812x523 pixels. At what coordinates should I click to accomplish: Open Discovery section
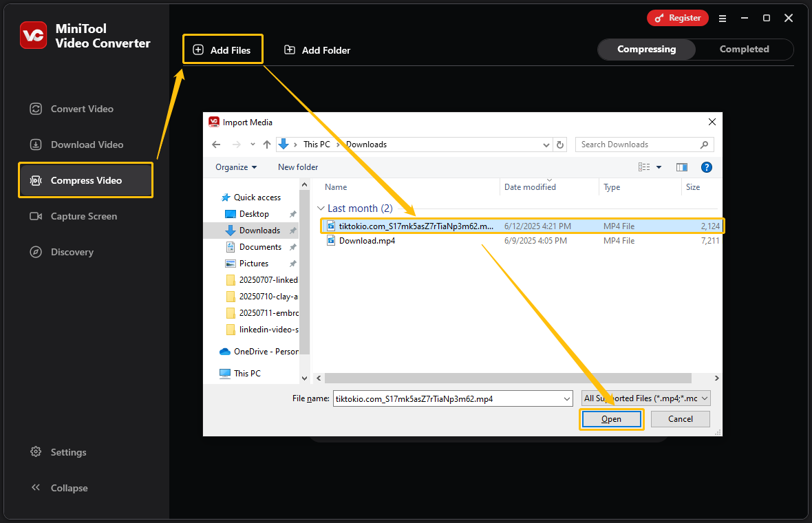[72, 252]
